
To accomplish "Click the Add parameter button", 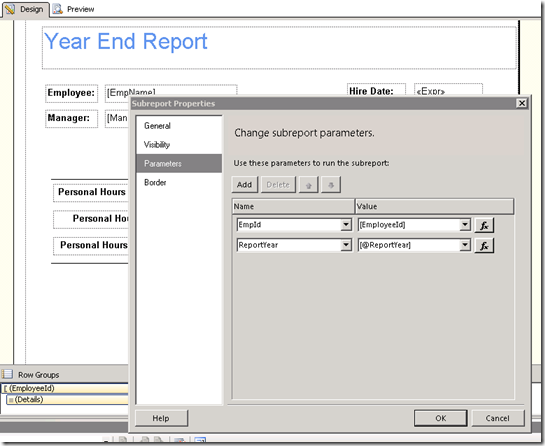I will [245, 185].
